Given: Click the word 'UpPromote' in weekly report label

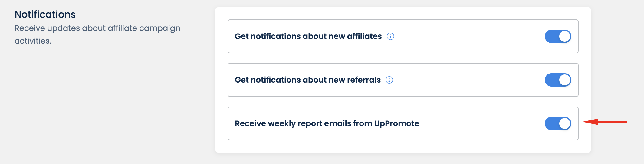Looking at the screenshot, I should coord(396,124).
